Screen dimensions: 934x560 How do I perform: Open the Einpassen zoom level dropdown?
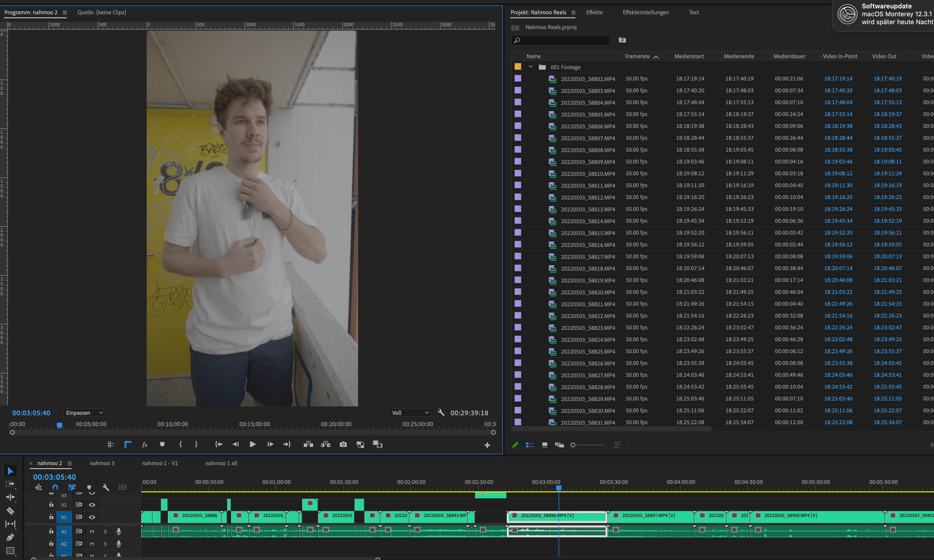coord(84,413)
